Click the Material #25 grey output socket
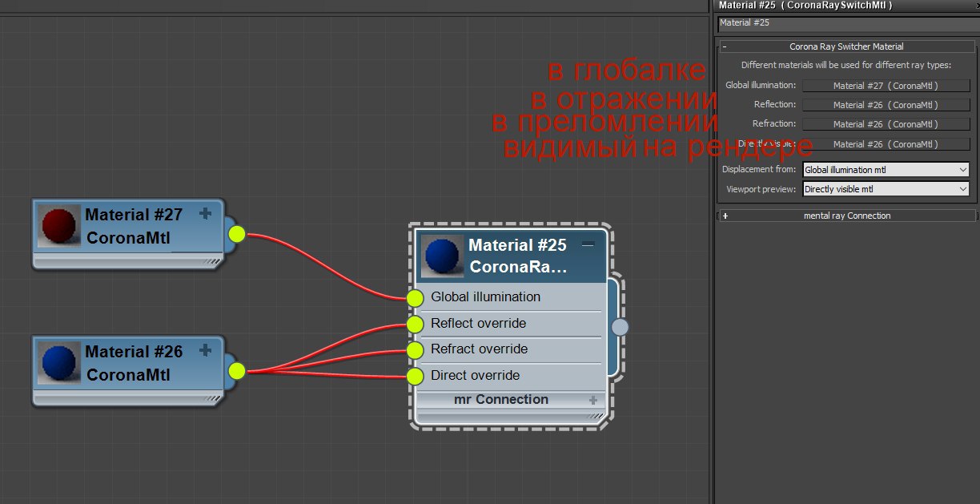The height and width of the screenshot is (504, 980). [620, 327]
